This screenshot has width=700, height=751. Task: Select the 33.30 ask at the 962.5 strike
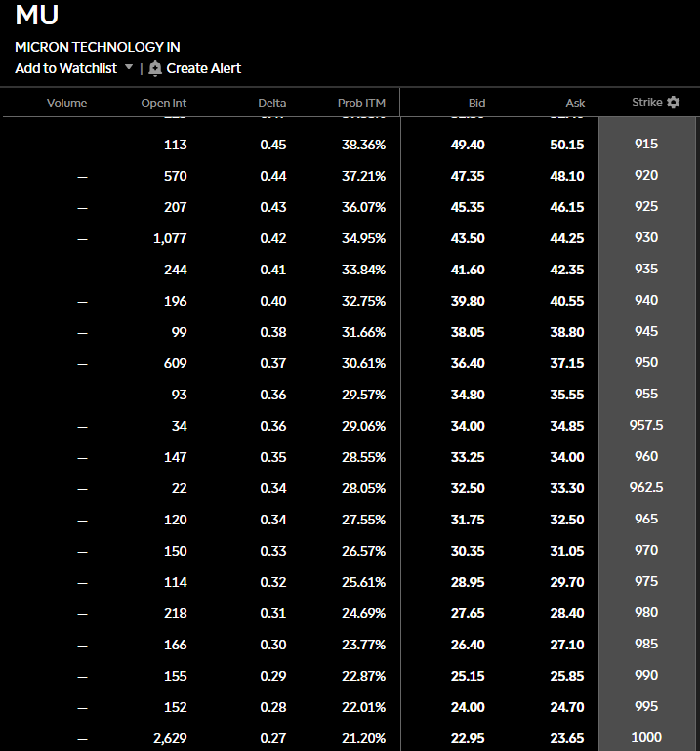[567, 488]
